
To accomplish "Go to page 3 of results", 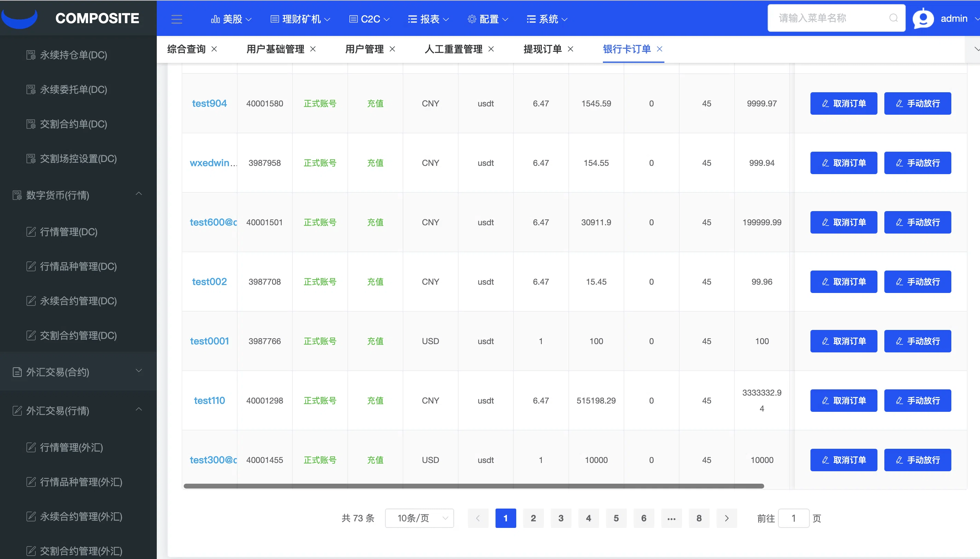I will (560, 518).
